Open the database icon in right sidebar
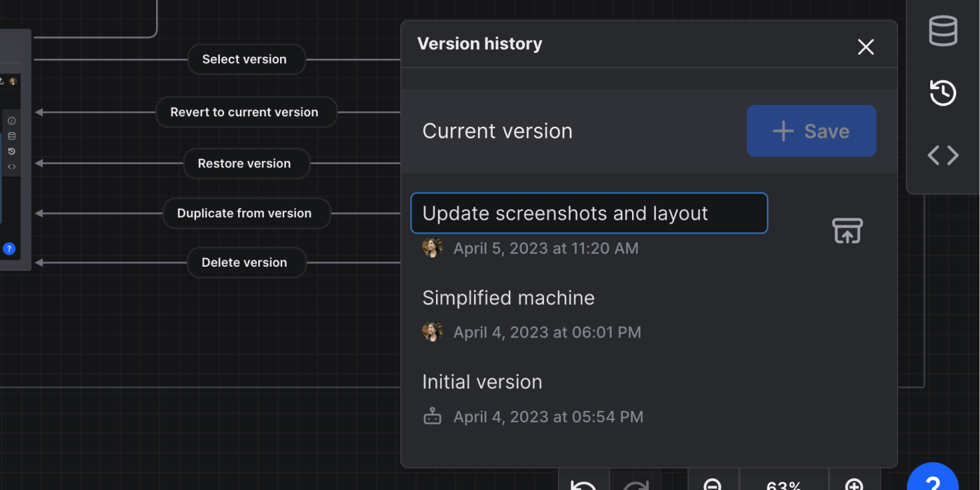The image size is (980, 490). (943, 31)
